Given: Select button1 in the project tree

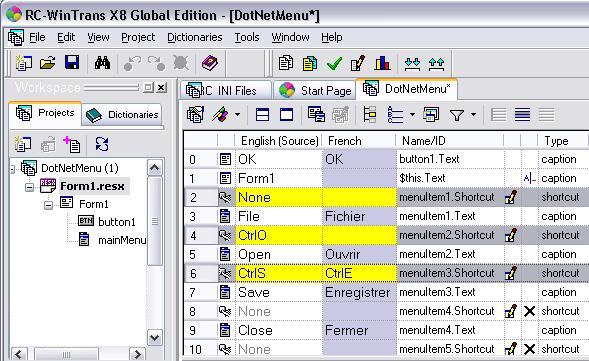Looking at the screenshot, I should pos(117,222).
